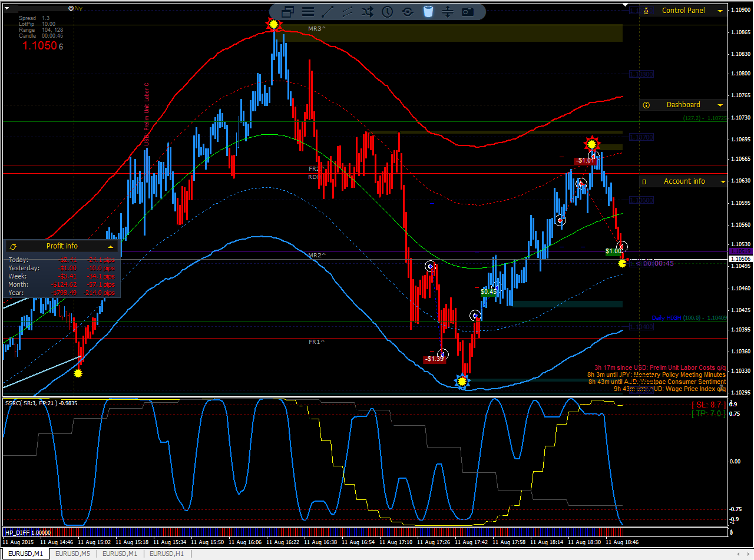
Task: Click the $1.00 trade profit label
Action: tap(613, 251)
